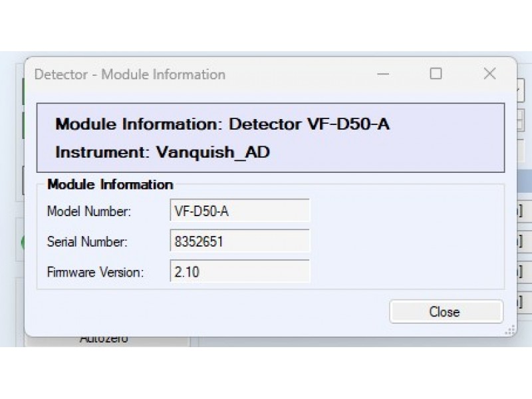Click the dialog resize grip corner
Image resolution: width=532 pixels, height=399 pixels.
click(510, 330)
